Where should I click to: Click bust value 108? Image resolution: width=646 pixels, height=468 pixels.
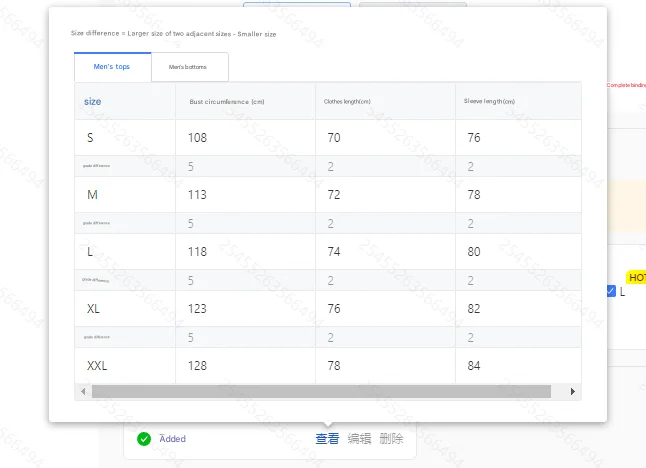pyautogui.click(x=197, y=138)
